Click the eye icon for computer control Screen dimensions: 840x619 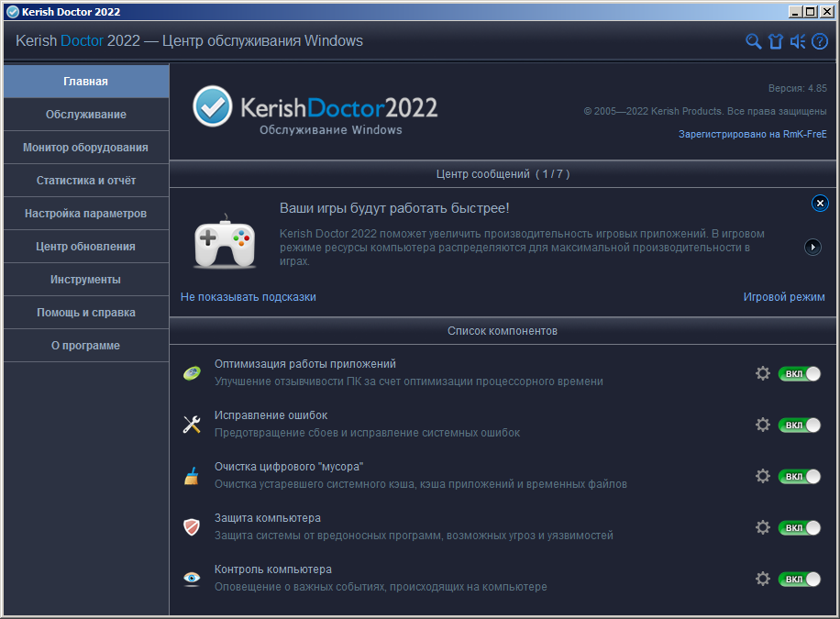(x=192, y=579)
